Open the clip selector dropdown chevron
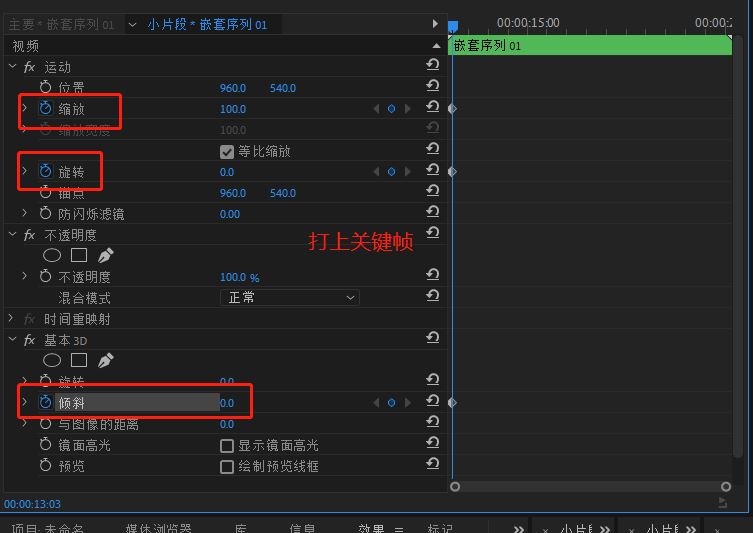Image resolution: width=753 pixels, height=533 pixels. 133,24
